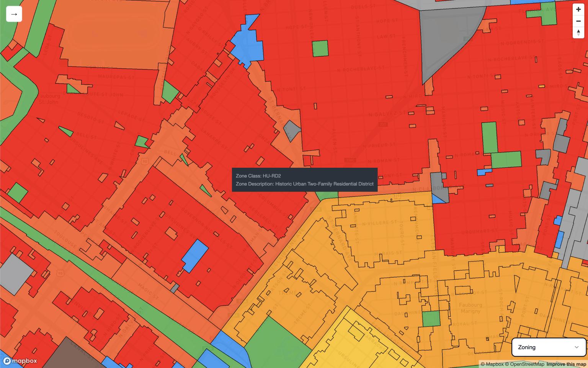Open the © Mapbox attribution link

(492, 364)
